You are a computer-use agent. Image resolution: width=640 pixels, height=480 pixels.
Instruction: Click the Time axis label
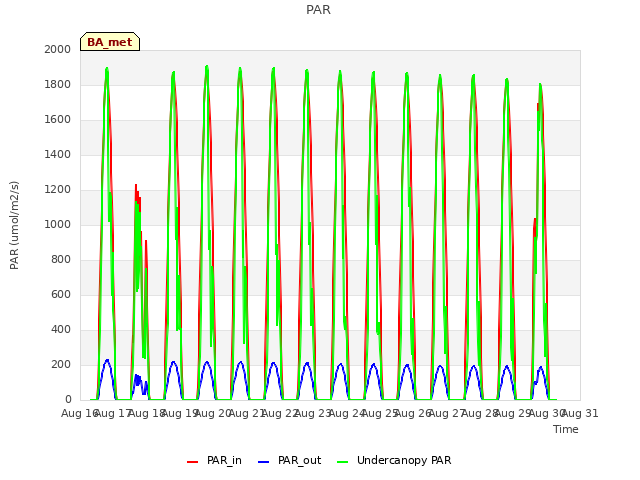(566, 429)
